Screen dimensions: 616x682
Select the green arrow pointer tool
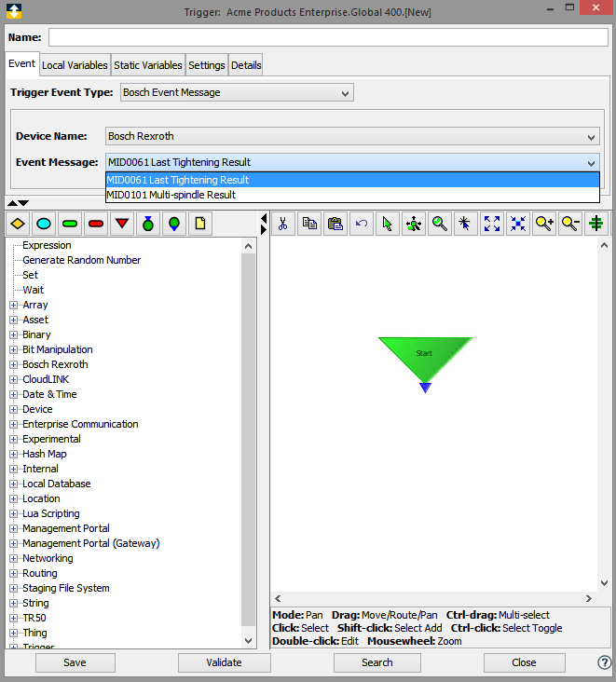388,224
